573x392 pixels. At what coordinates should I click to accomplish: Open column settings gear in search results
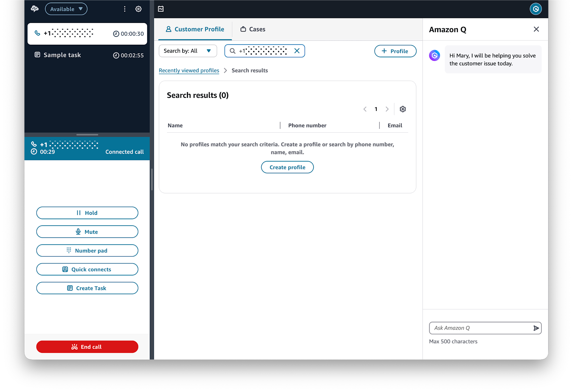pos(403,109)
